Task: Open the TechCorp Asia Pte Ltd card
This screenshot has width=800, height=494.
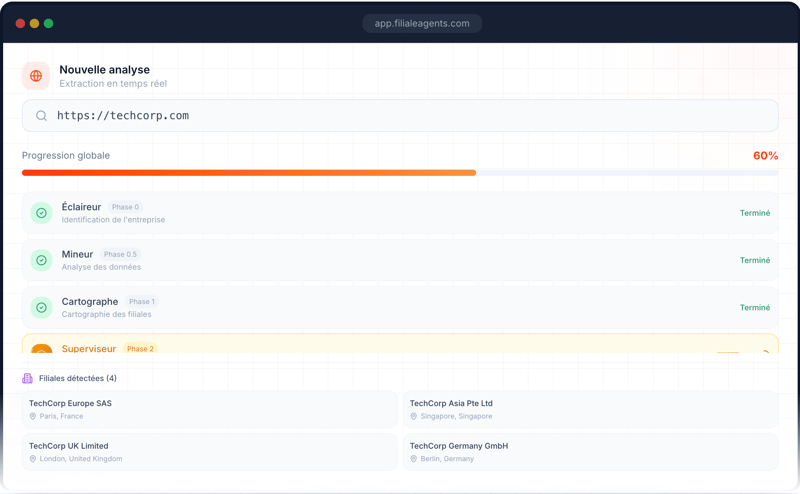Action: (591, 409)
